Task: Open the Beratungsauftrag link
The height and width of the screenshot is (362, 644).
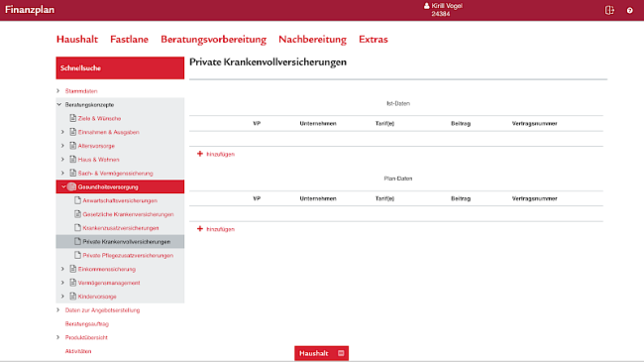Action: click(86, 323)
